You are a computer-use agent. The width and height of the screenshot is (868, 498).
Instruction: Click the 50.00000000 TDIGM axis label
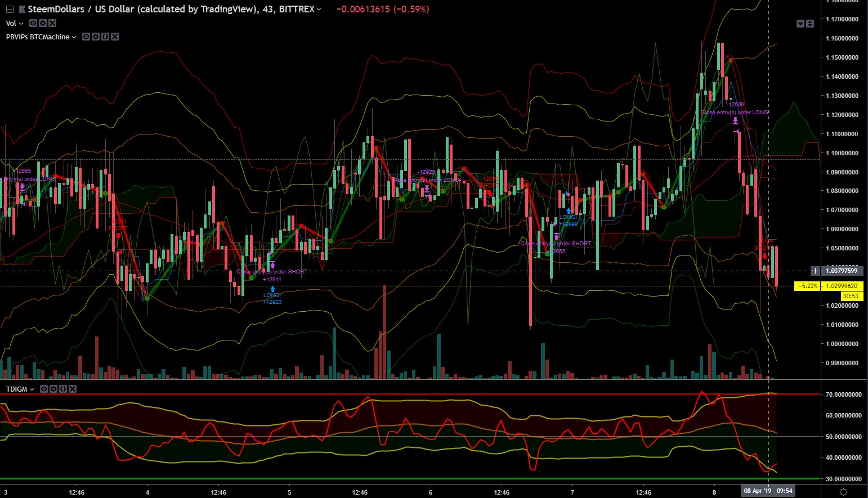click(x=843, y=437)
